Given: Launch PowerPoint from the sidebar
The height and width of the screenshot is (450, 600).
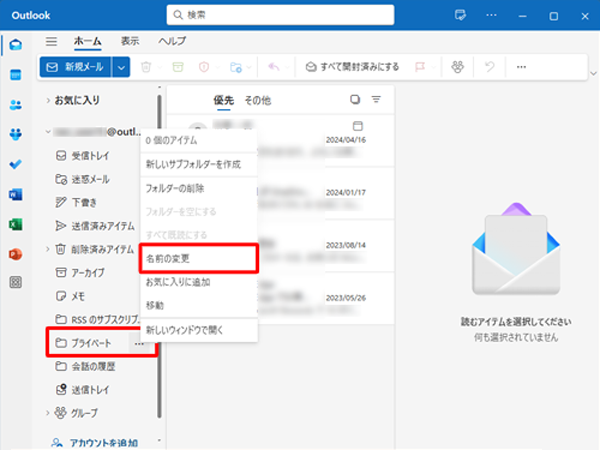Looking at the screenshot, I should (16, 254).
